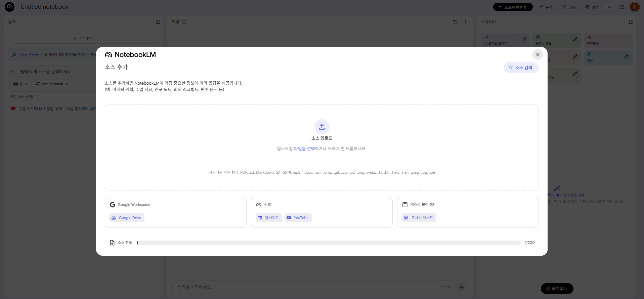Click the 소스 한도 file icon

[112, 243]
